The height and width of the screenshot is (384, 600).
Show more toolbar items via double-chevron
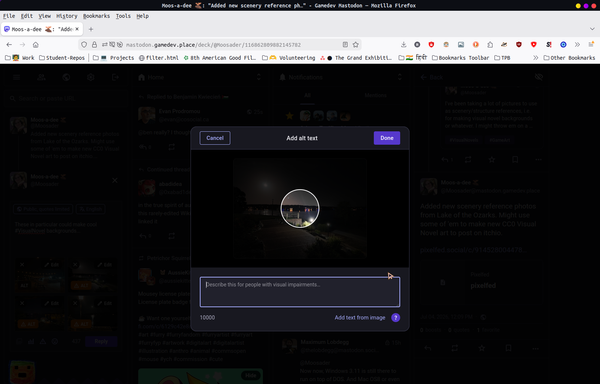click(577, 45)
